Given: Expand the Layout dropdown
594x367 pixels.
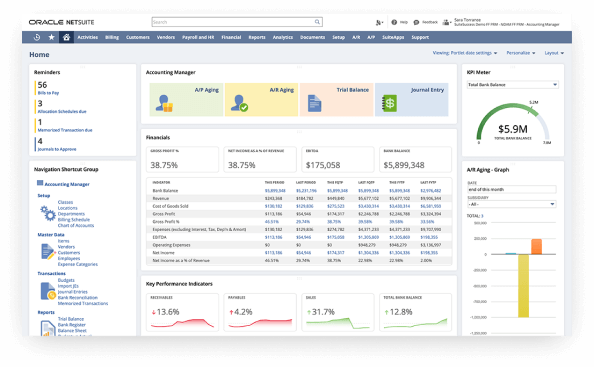Looking at the screenshot, I should pos(554,53).
